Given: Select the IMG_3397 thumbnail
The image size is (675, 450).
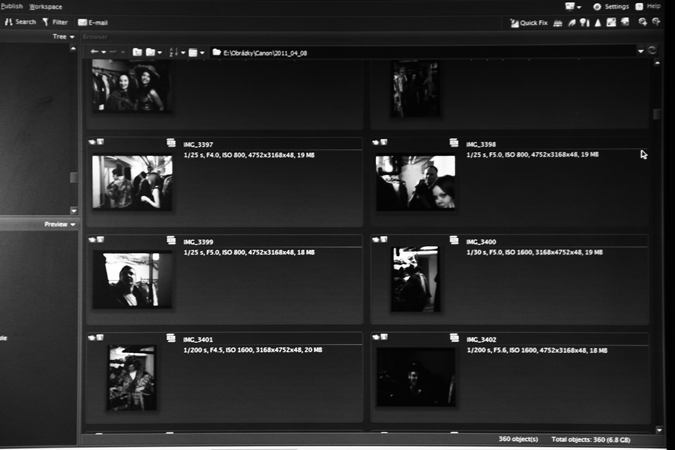Looking at the screenshot, I should coord(133,183).
